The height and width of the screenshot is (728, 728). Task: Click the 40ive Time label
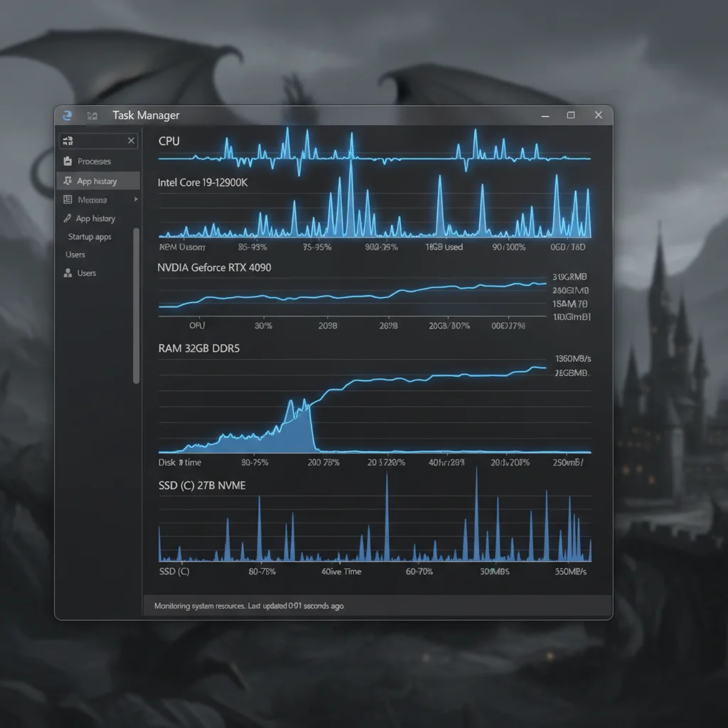[x=341, y=572]
